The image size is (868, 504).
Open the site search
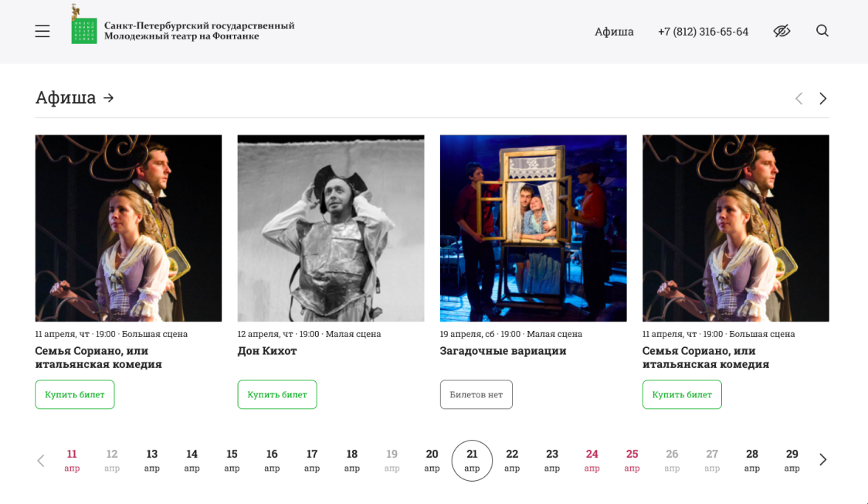pyautogui.click(x=822, y=31)
